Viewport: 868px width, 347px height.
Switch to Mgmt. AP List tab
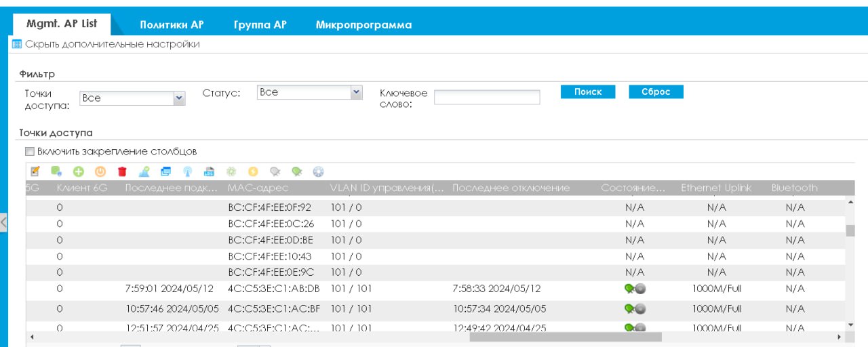coord(62,24)
